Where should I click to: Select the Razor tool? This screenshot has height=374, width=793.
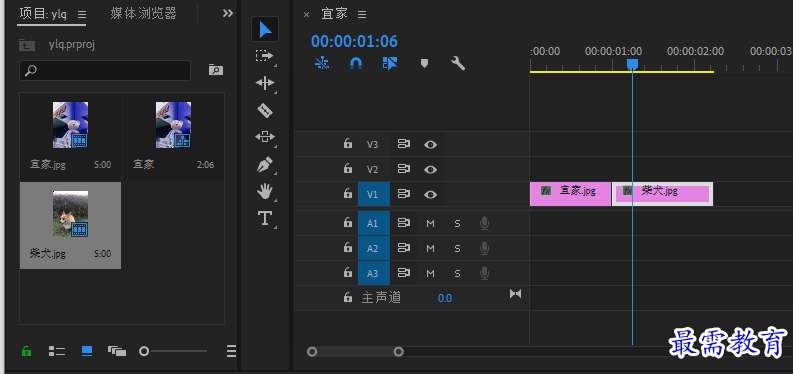pyautogui.click(x=265, y=110)
